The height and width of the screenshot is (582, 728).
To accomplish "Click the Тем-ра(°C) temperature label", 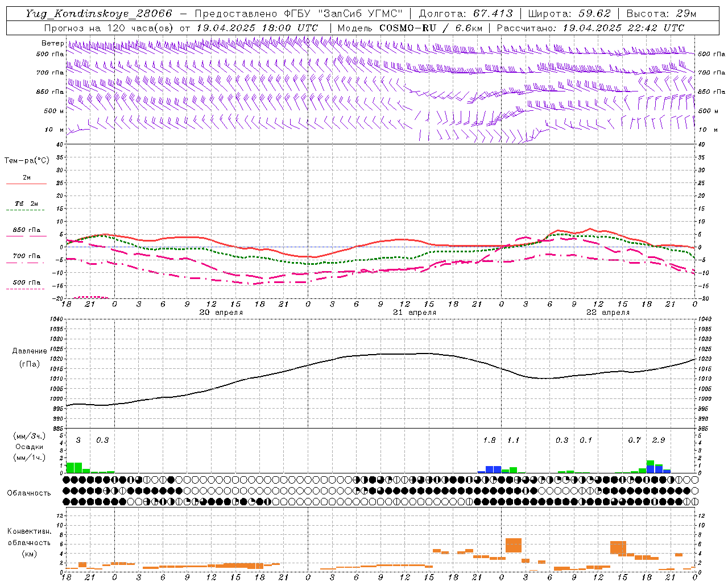I will tap(27, 161).
